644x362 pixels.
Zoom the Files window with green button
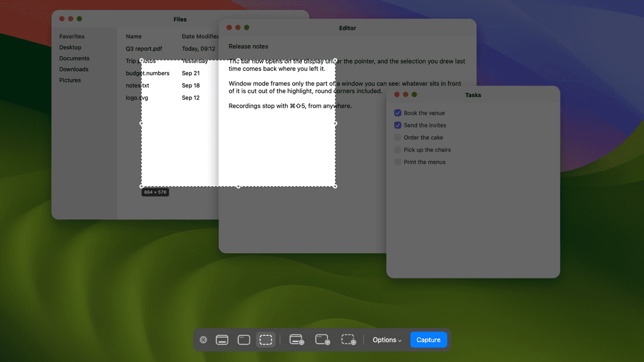point(79,19)
